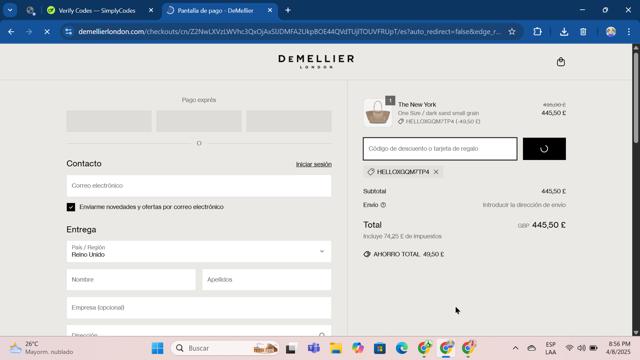Click the ESP LAA language indicator
The width and height of the screenshot is (640, 360).
coord(551,348)
